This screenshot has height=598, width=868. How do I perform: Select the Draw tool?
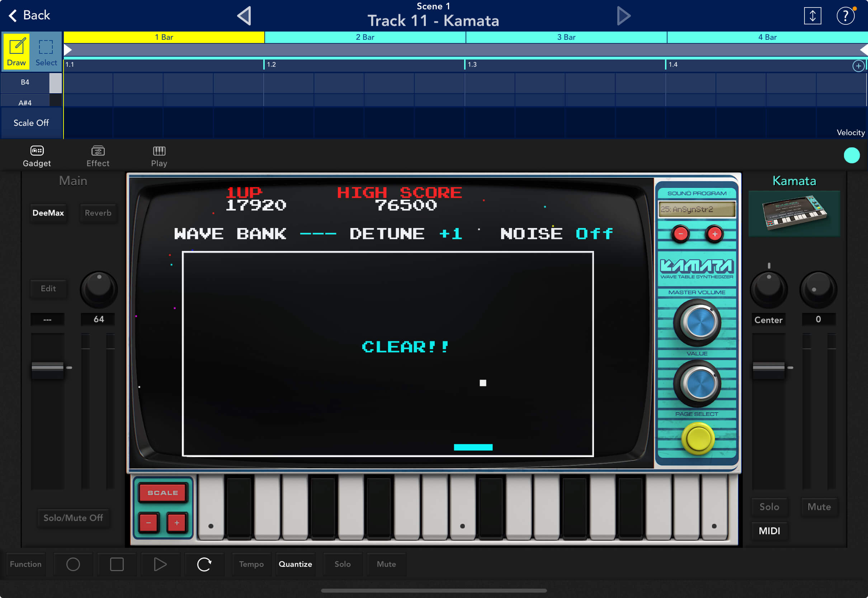point(16,51)
